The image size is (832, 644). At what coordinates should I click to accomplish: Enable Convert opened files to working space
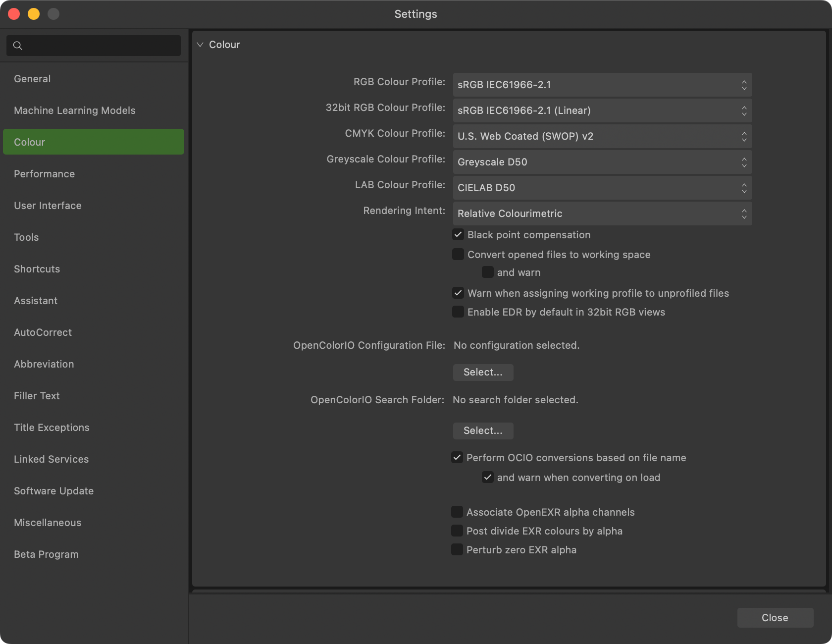(458, 255)
